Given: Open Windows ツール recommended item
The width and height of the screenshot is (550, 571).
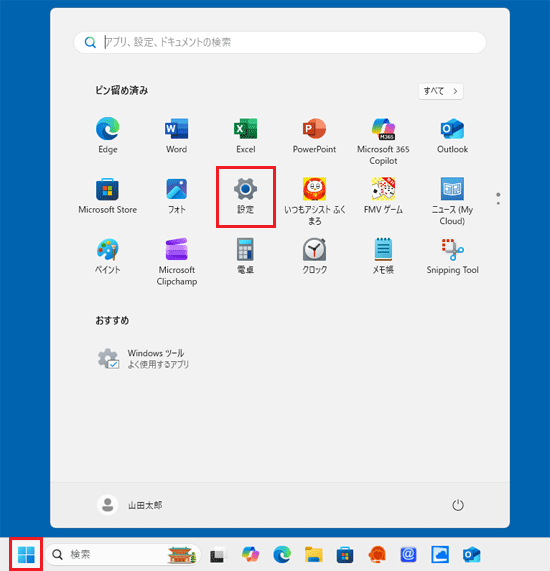Looking at the screenshot, I should 143,359.
